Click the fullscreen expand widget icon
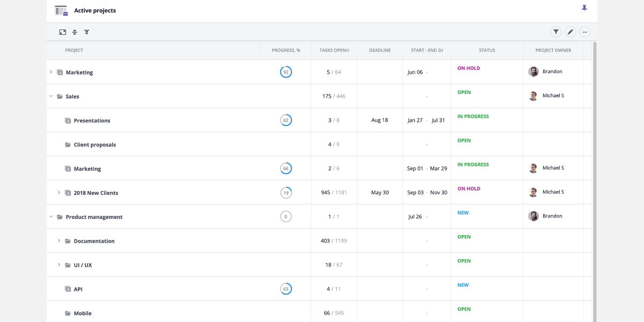Viewport: 644px width, 322px height. click(62, 32)
